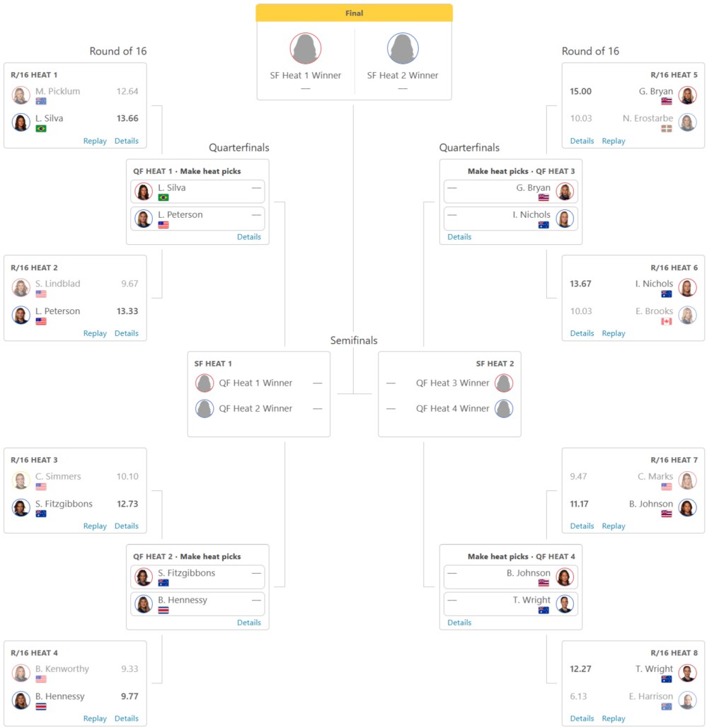Click G. Bryan's avatar in R/16 Heat 5
The image size is (707, 728).
point(687,96)
